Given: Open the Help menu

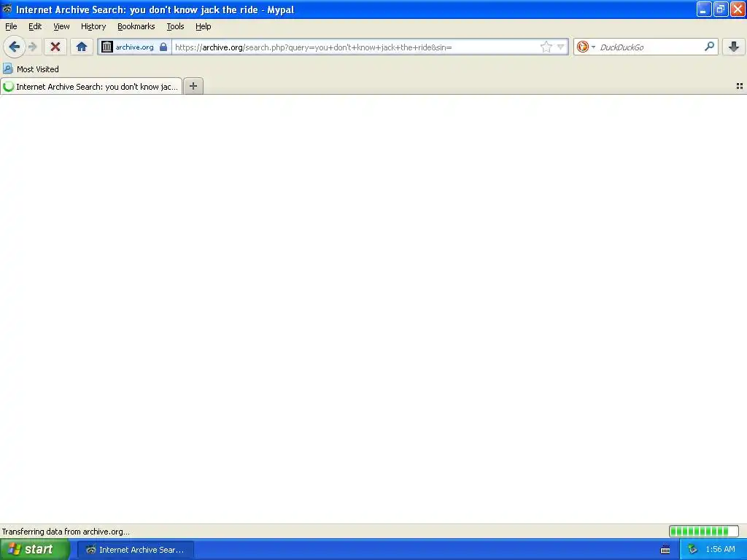Looking at the screenshot, I should click(204, 26).
